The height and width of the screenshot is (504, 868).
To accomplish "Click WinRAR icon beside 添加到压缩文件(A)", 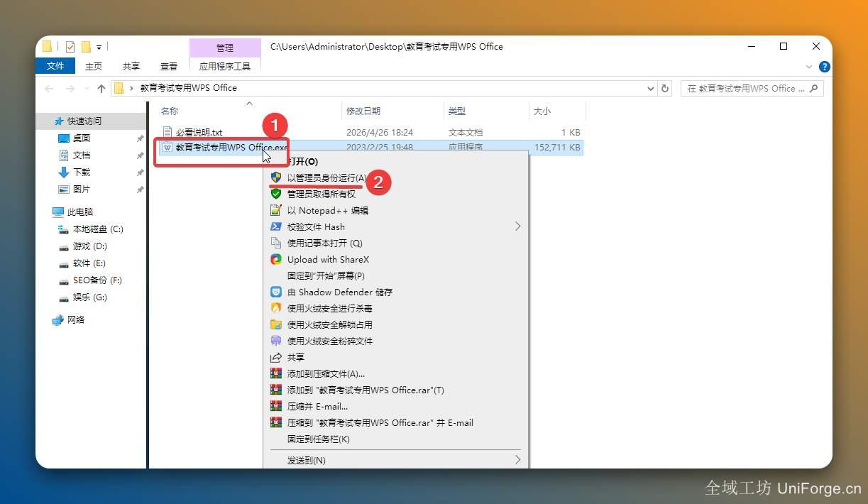I will (276, 373).
